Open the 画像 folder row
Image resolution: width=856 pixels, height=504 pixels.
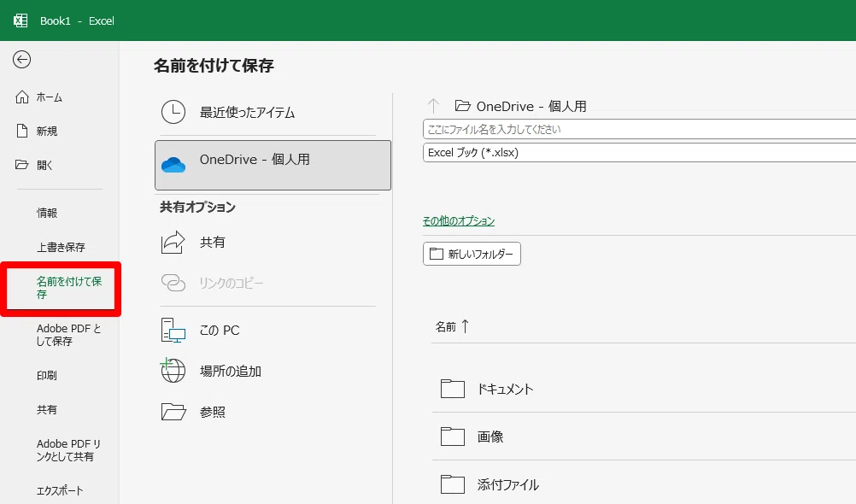pos(644,437)
